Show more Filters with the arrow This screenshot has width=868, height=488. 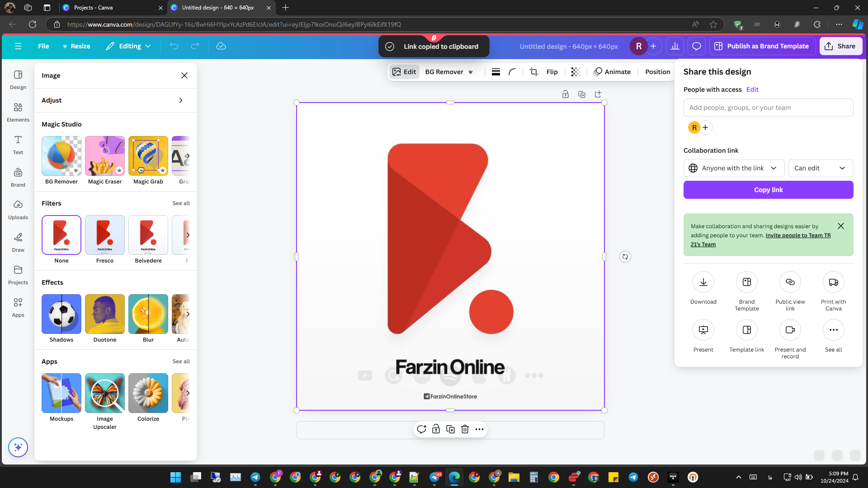click(x=188, y=235)
